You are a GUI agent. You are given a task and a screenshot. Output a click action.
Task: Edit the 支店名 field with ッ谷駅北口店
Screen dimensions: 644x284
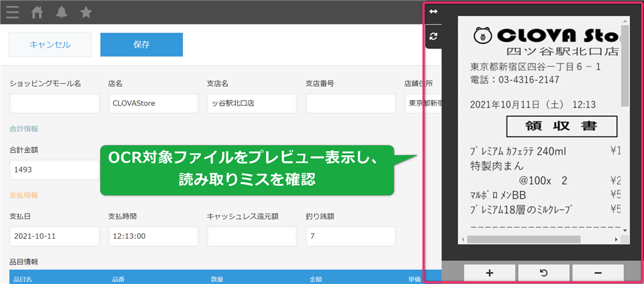coord(252,104)
